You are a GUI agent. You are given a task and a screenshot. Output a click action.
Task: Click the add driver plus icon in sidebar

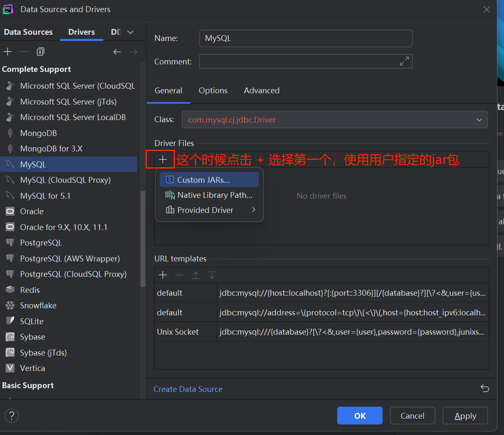pos(8,52)
